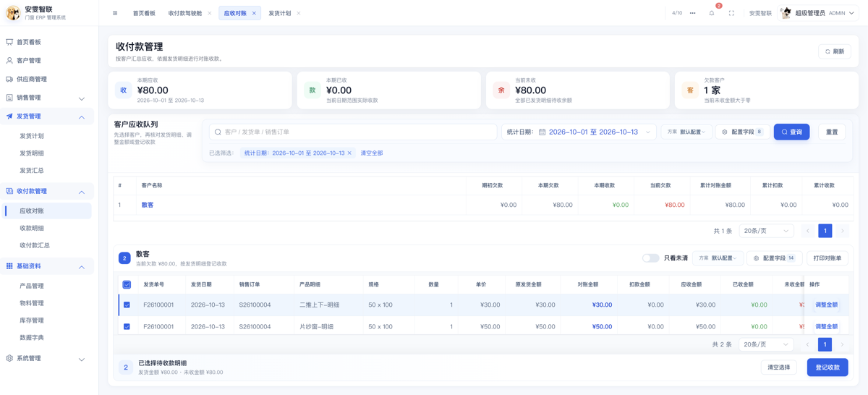The height and width of the screenshot is (395, 868).
Task: Click the 款 badge on 本期已收 card
Action: tap(312, 90)
